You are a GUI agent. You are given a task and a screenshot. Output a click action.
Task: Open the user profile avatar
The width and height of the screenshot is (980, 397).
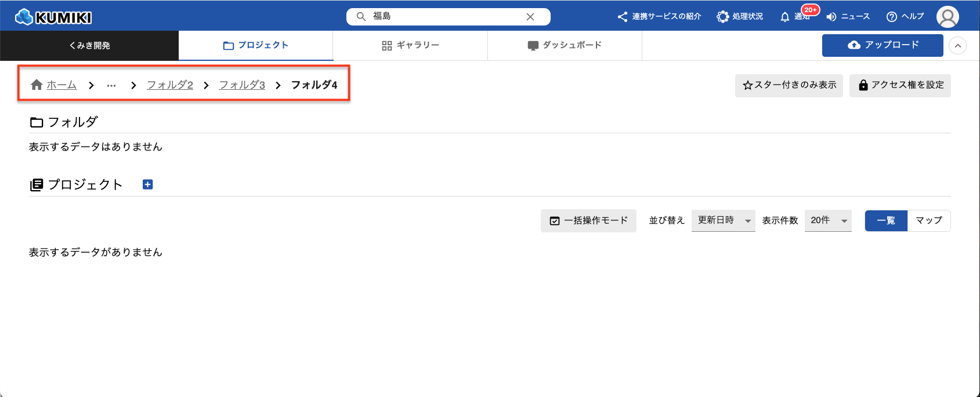point(947,17)
